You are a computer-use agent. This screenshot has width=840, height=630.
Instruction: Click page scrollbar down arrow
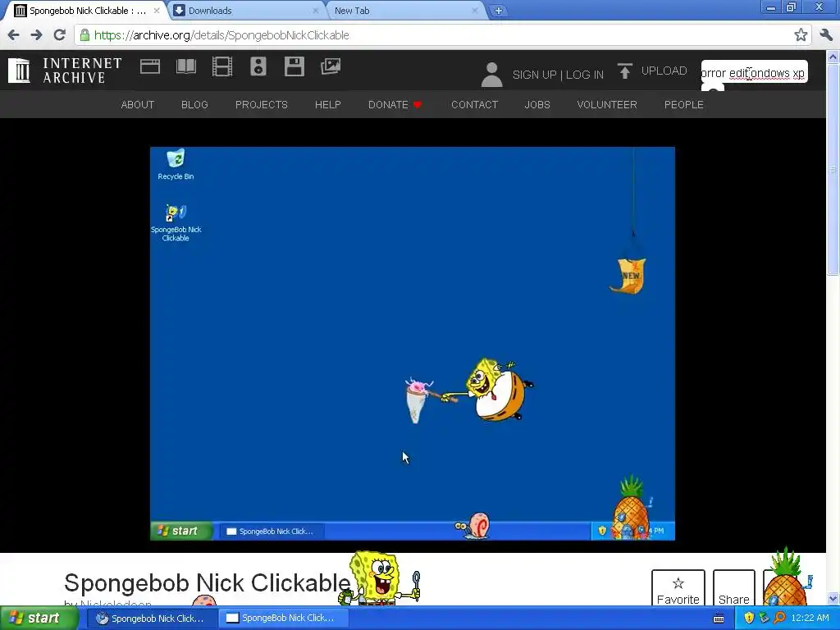[833, 599]
